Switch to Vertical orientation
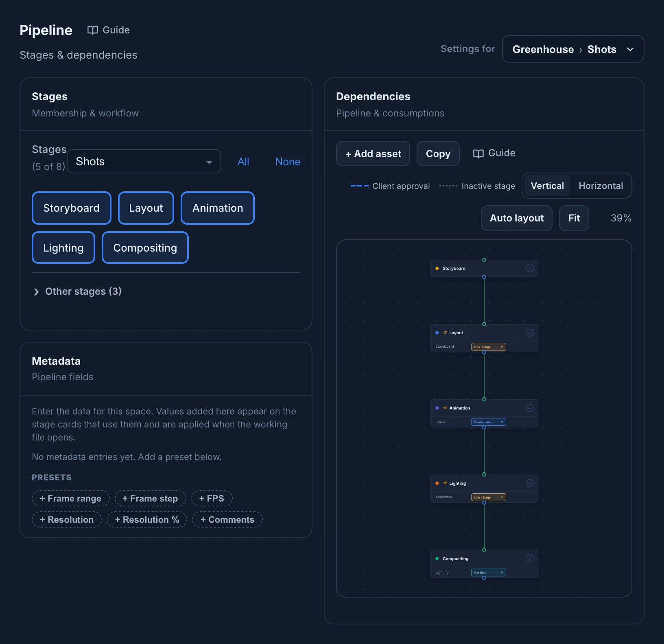This screenshot has width=664, height=644. [x=547, y=186]
